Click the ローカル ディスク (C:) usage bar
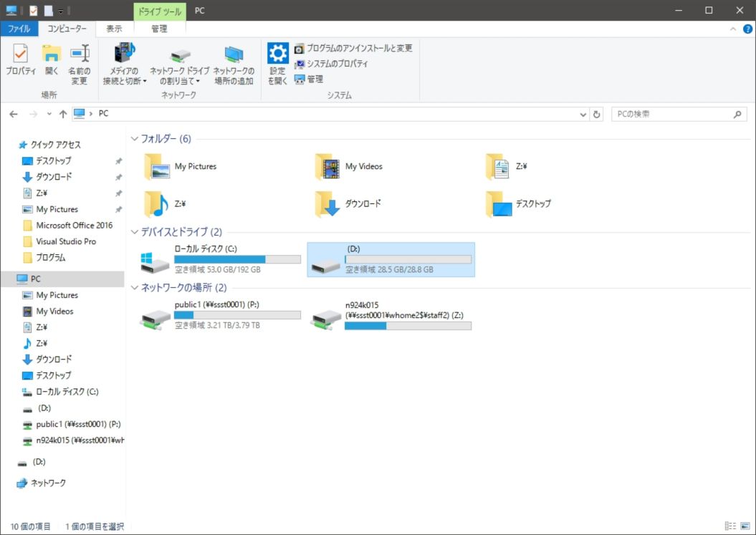 237,259
